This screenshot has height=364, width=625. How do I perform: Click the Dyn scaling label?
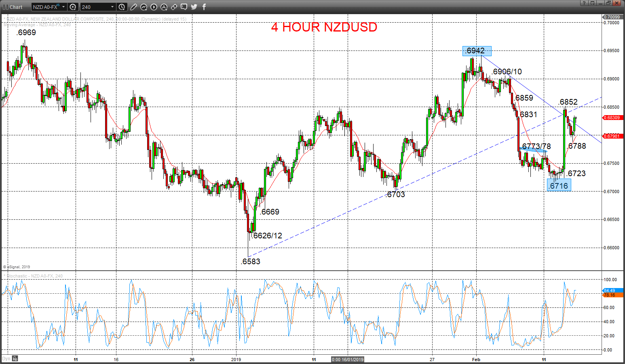pyautogui.click(x=6, y=358)
